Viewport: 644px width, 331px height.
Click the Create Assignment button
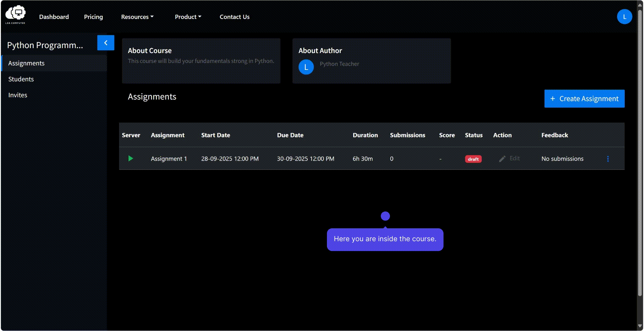pos(584,99)
